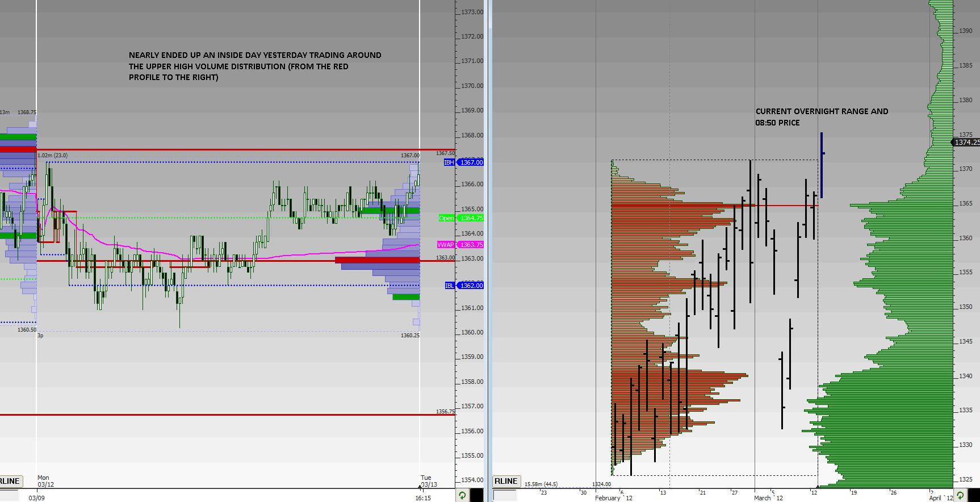Click the 'February `12' axis label
Image resolution: width=980 pixels, height=502 pixels.
click(x=613, y=498)
